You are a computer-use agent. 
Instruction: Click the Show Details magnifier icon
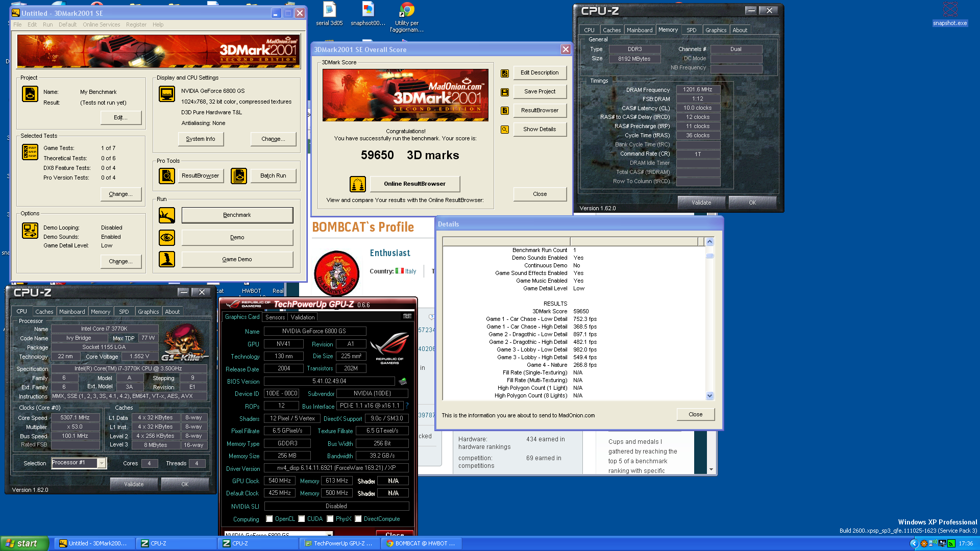[505, 130]
